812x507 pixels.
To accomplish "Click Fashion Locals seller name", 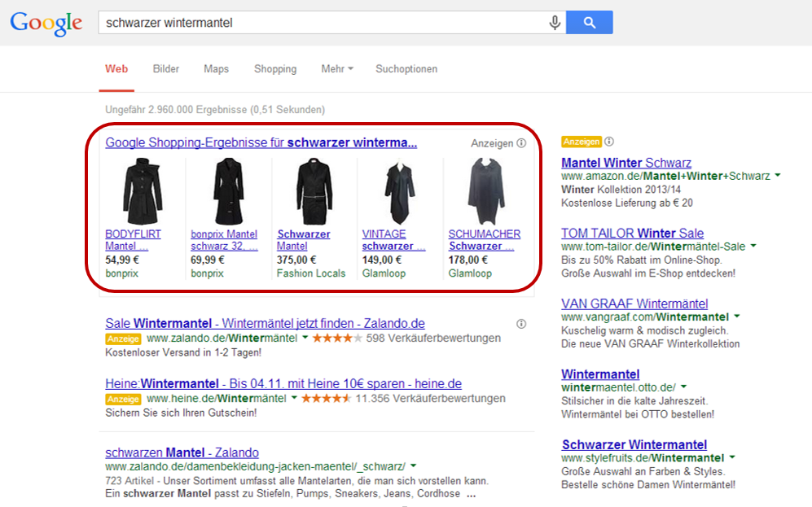I will 311,273.
